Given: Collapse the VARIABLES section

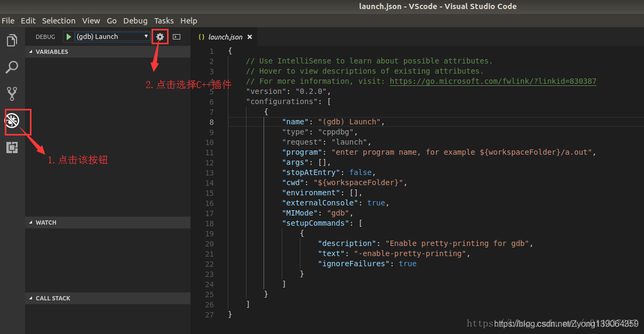Looking at the screenshot, I should (x=52, y=51).
